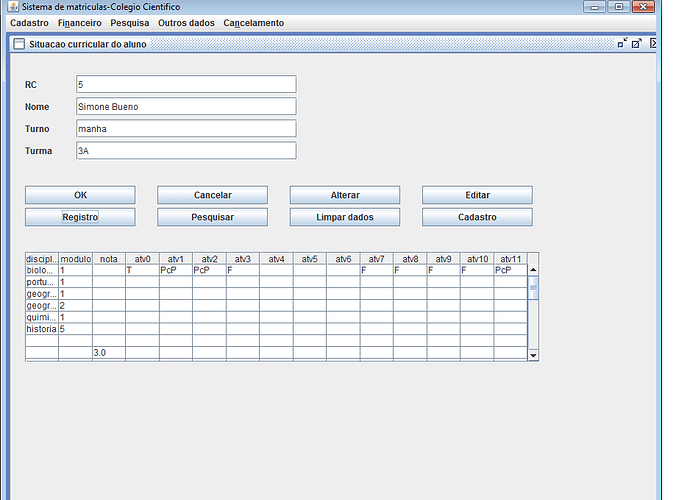
Task: Click the table scrollbar down arrow
Action: pos(533,355)
